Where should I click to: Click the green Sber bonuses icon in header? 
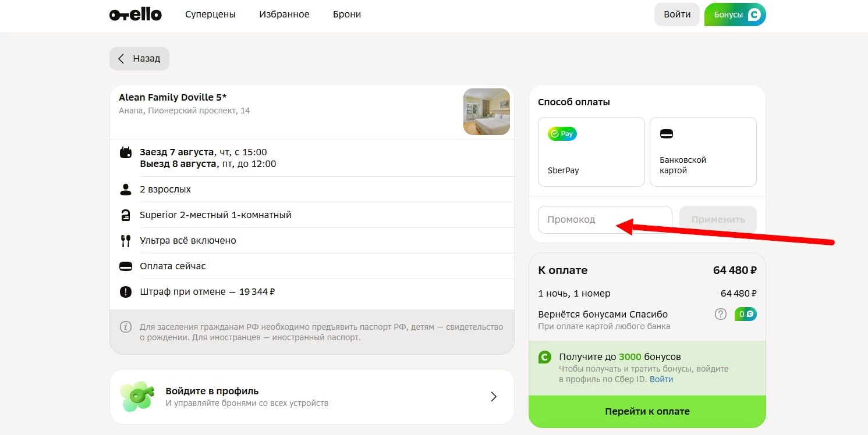[x=754, y=15]
